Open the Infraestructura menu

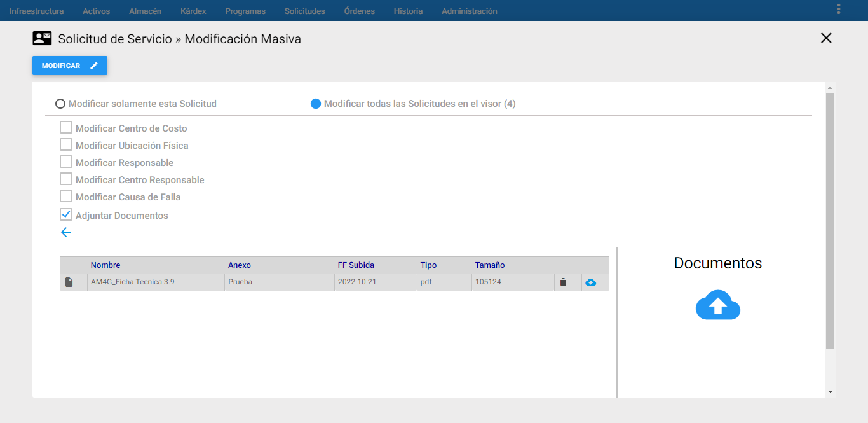36,11
